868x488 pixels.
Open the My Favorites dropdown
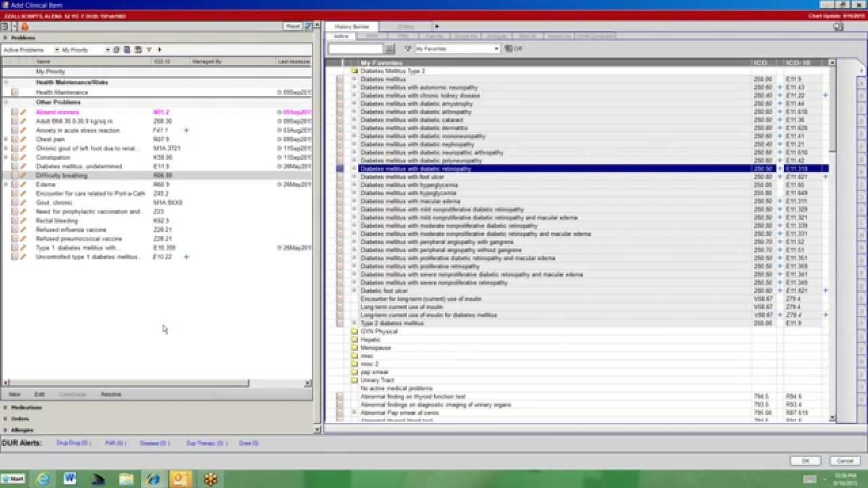coord(496,49)
